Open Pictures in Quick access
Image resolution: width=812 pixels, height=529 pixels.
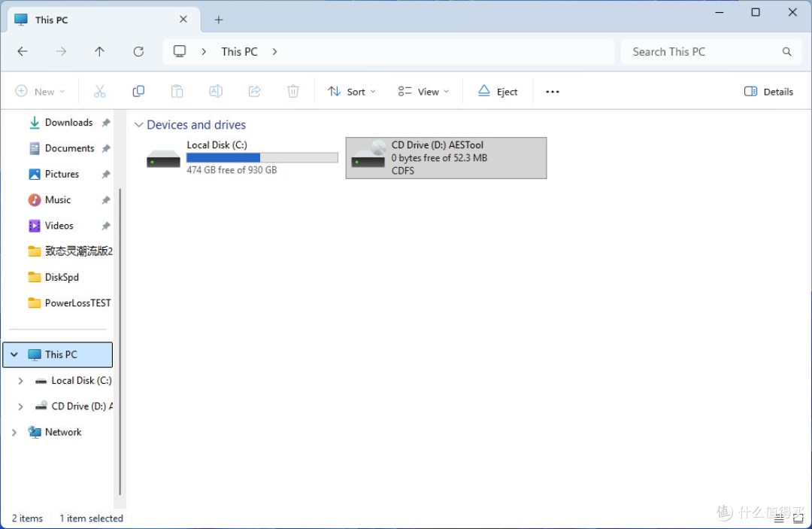click(x=62, y=174)
